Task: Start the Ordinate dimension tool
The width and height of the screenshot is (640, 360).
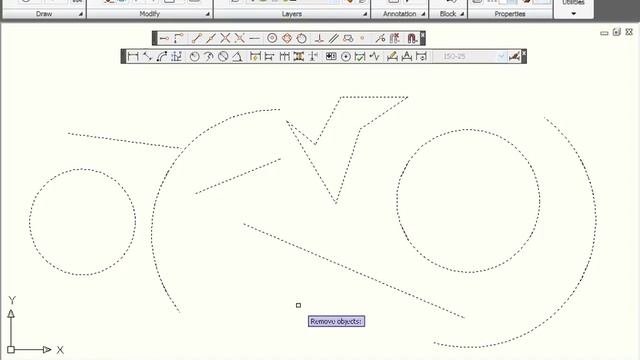Action: [176, 56]
